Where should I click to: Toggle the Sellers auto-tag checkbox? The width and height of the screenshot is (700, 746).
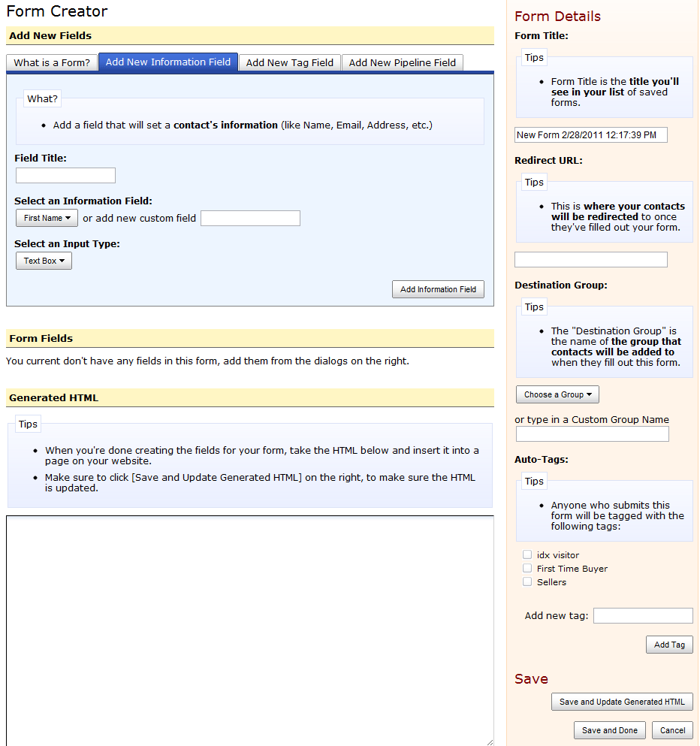tap(527, 581)
